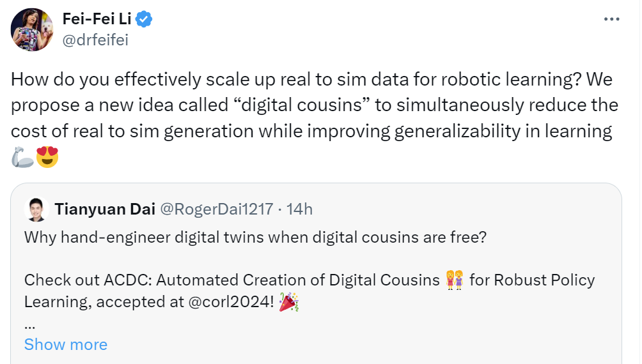
Task: Click Fei-Fei Li's profile avatar
Action: [x=32, y=29]
